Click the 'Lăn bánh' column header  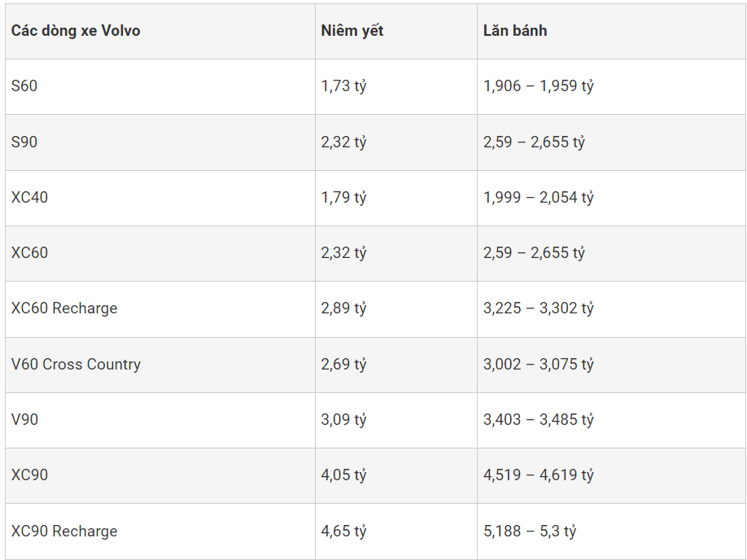click(515, 31)
